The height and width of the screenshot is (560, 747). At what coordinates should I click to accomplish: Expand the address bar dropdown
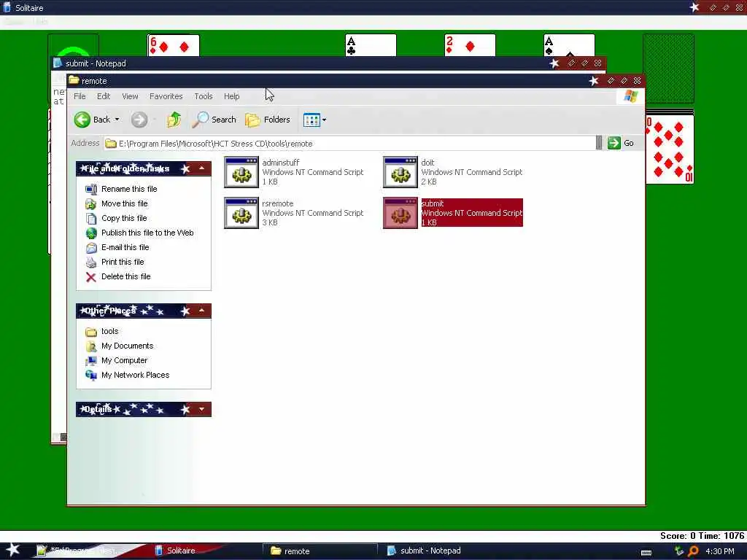click(x=599, y=143)
